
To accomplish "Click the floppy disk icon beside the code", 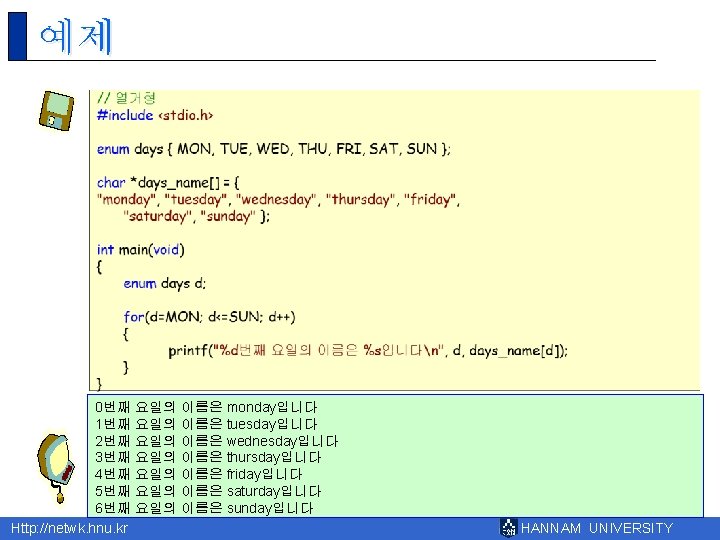I will click(x=56, y=111).
